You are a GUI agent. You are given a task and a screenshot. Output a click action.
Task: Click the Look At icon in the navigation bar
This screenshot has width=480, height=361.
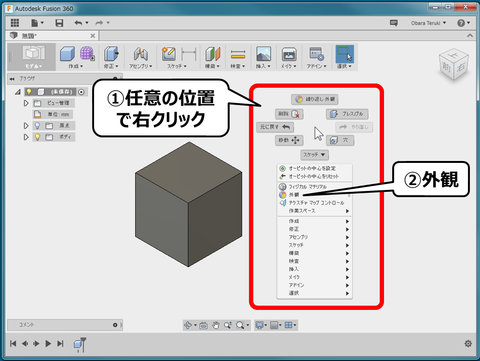tap(203, 325)
